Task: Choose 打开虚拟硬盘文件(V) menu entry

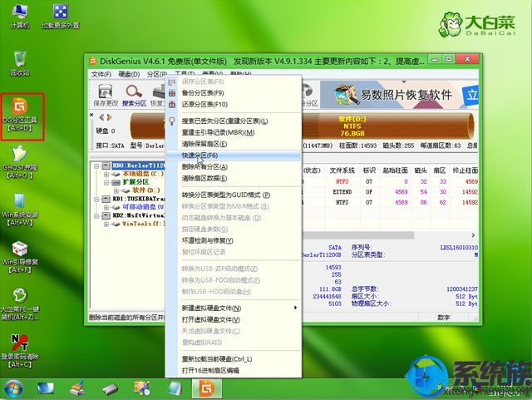Action: [234, 320]
